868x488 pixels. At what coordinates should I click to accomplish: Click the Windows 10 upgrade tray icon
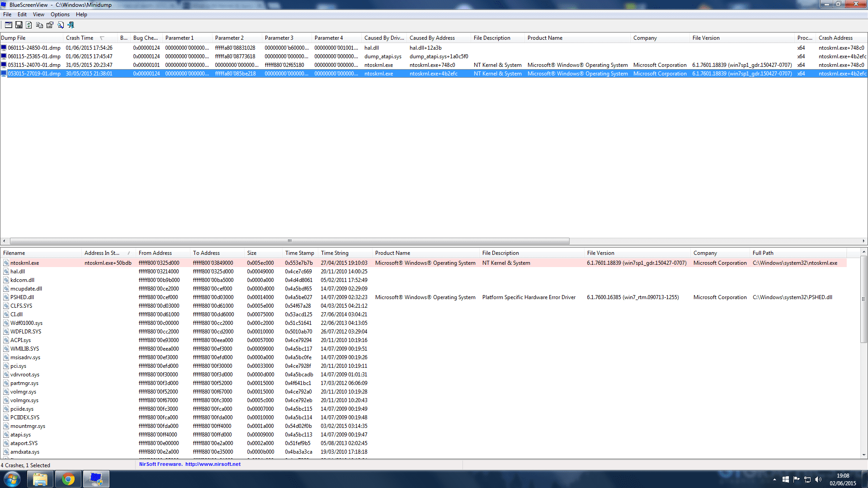click(785, 479)
